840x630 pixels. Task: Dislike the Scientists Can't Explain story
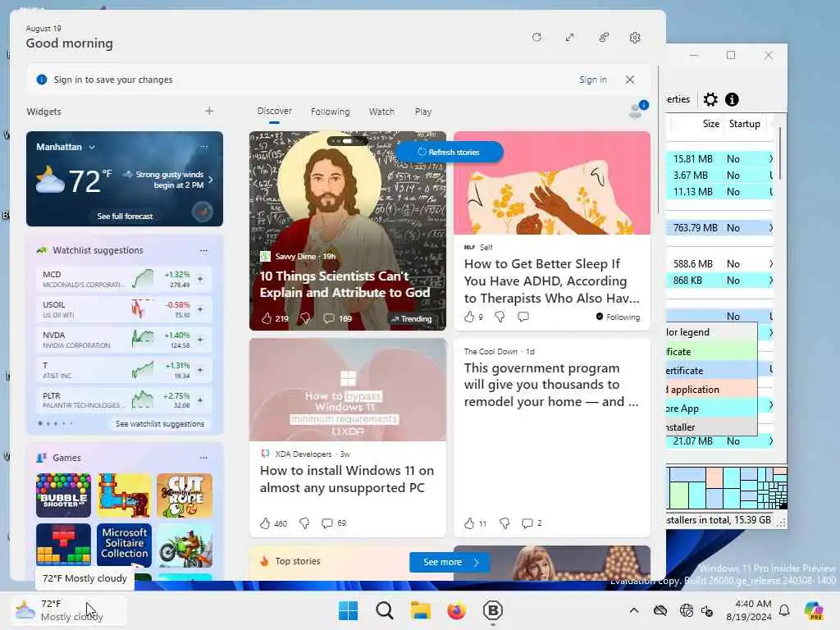pyautogui.click(x=305, y=318)
